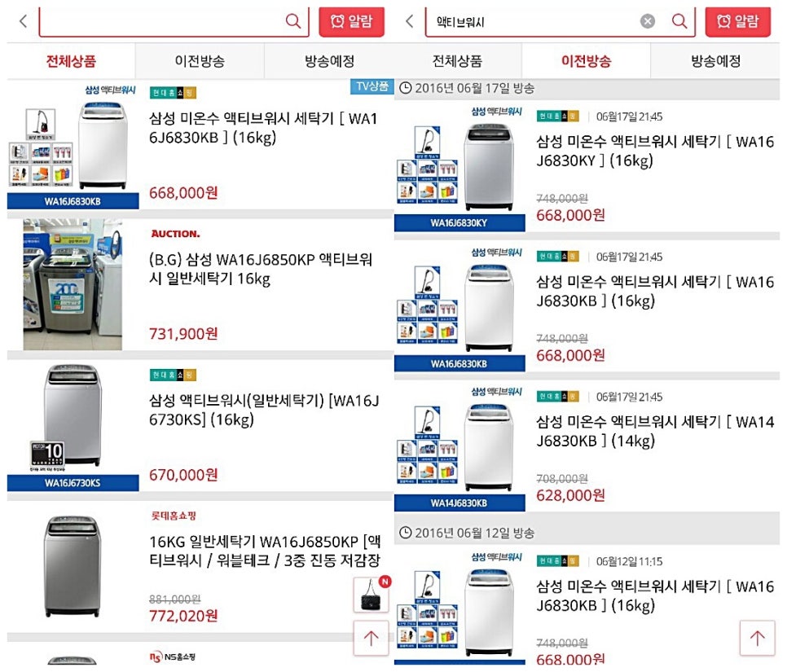Open the right 방송예정 tab
Screen dimensions: 787x672
pyautogui.click(x=716, y=61)
